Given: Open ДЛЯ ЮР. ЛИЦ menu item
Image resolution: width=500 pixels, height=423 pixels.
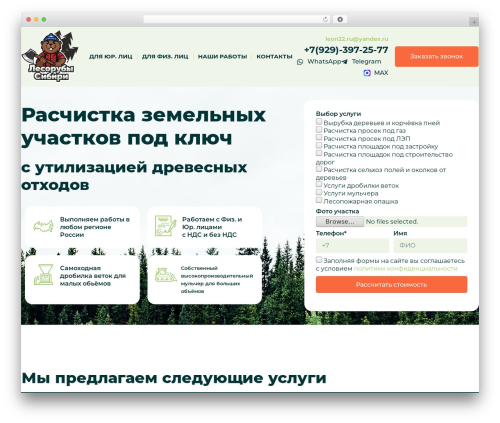Looking at the screenshot, I should (x=111, y=57).
